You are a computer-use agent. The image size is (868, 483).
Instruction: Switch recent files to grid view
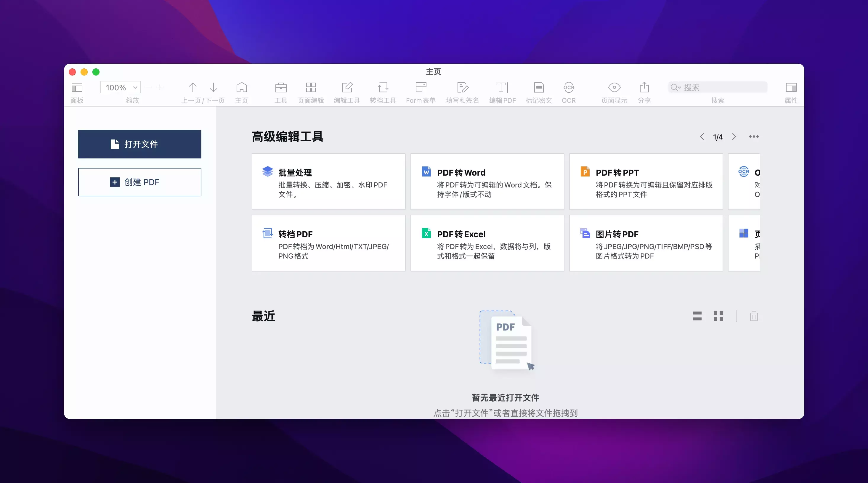point(718,316)
